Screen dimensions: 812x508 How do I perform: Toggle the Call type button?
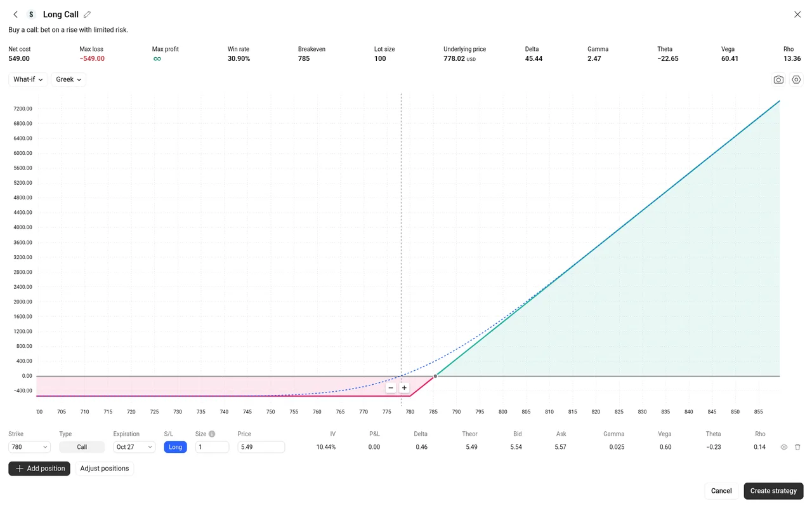[82, 447]
